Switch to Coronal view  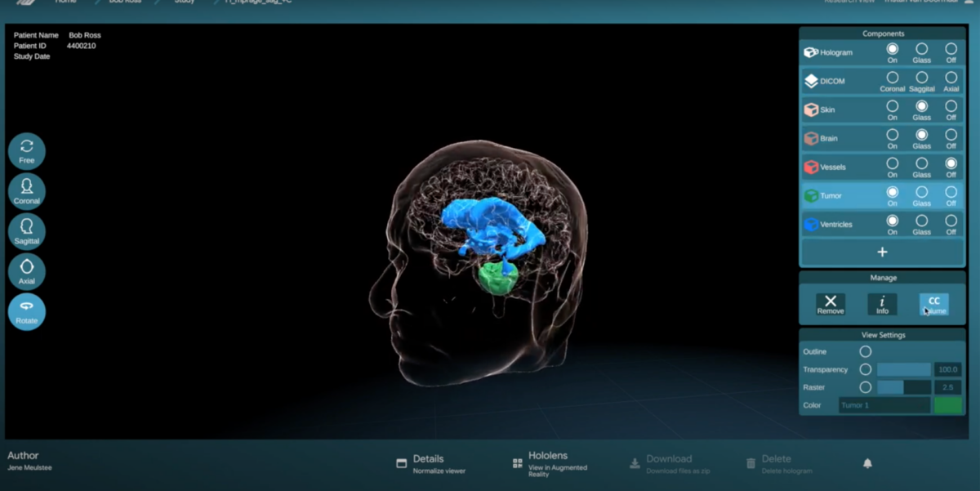[27, 191]
